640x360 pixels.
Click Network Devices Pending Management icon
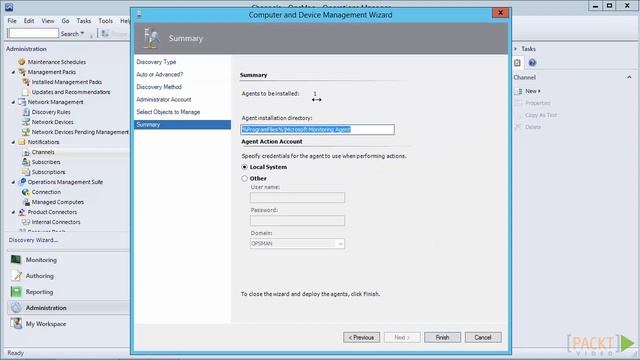(x=26, y=132)
